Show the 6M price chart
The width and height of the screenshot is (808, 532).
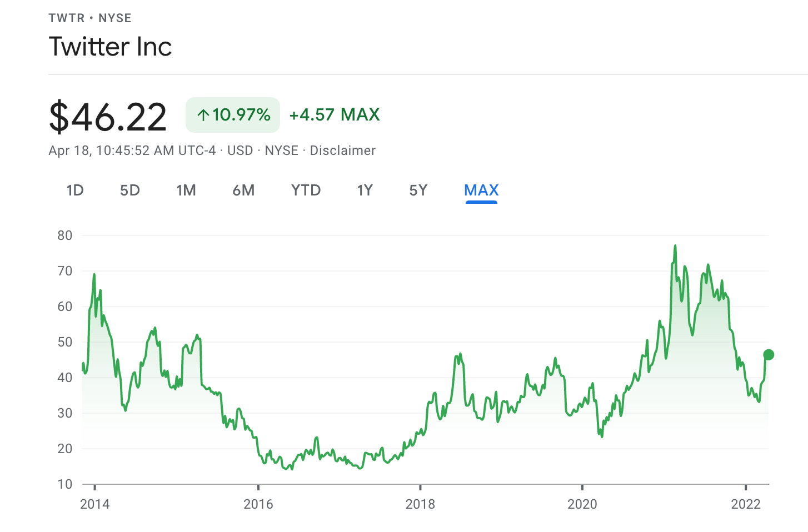243,190
